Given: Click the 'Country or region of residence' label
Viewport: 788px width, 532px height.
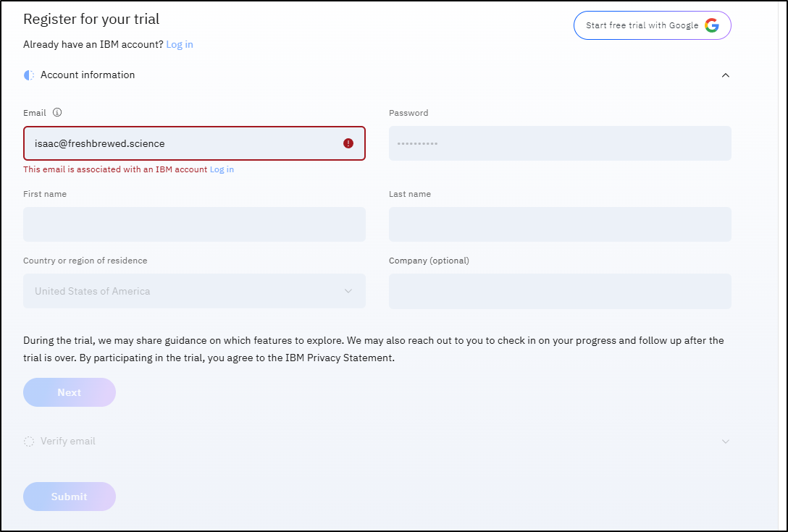Looking at the screenshot, I should pyautogui.click(x=85, y=261).
